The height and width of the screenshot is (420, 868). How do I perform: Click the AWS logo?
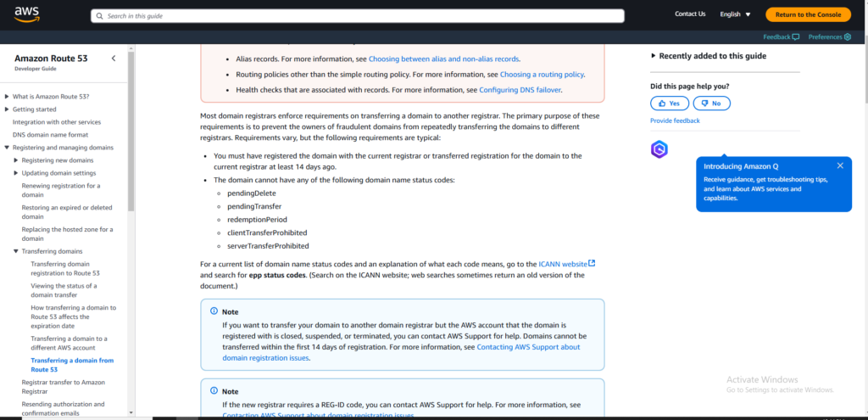pyautogui.click(x=26, y=14)
